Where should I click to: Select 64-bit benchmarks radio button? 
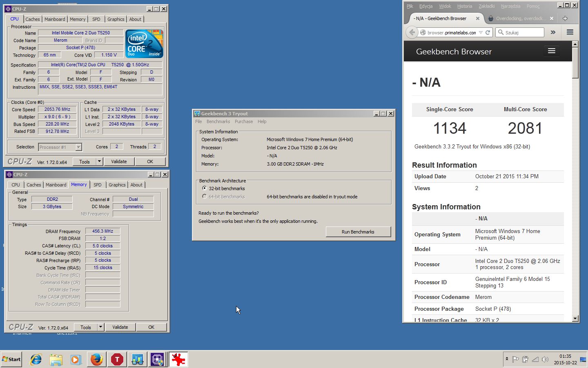coord(205,196)
